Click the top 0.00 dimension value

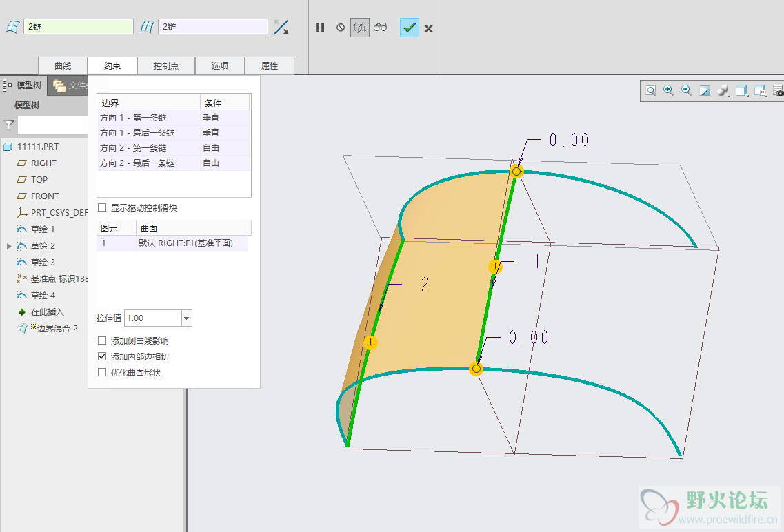tap(569, 140)
